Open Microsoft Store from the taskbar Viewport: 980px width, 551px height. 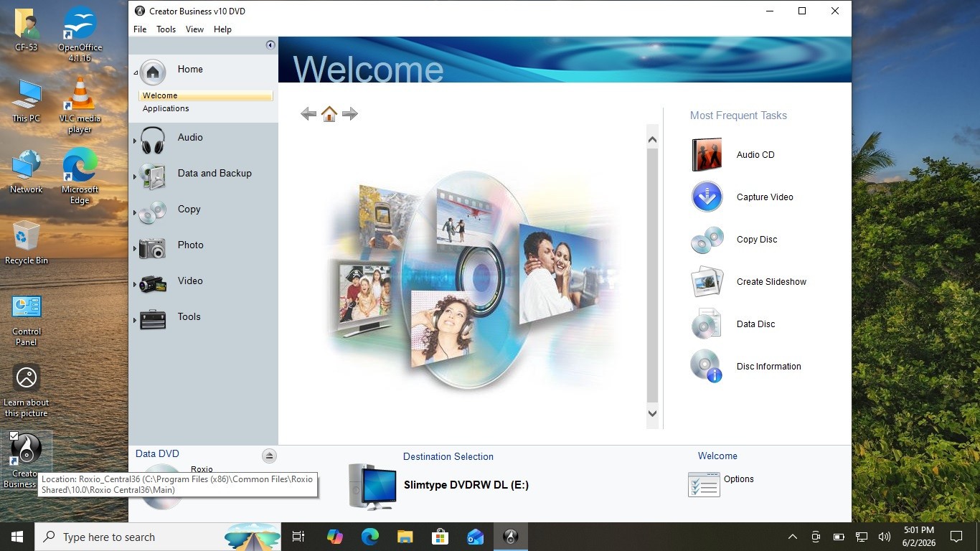tap(440, 537)
